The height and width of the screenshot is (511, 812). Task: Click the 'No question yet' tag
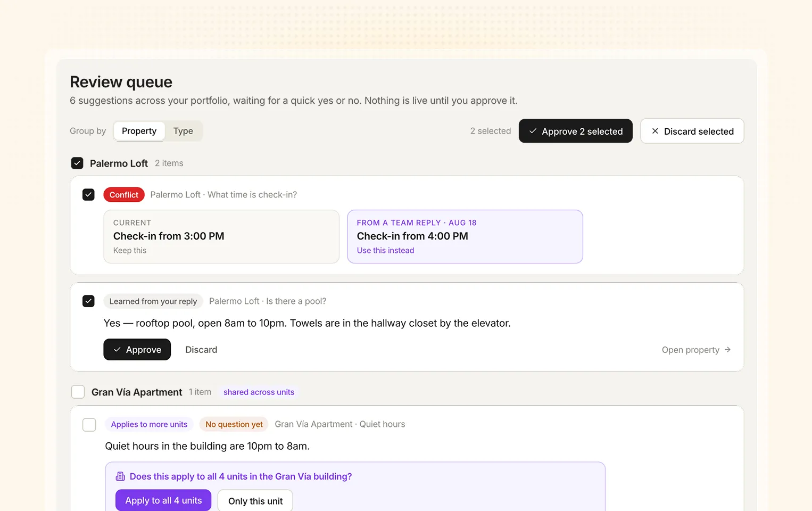pyautogui.click(x=234, y=424)
